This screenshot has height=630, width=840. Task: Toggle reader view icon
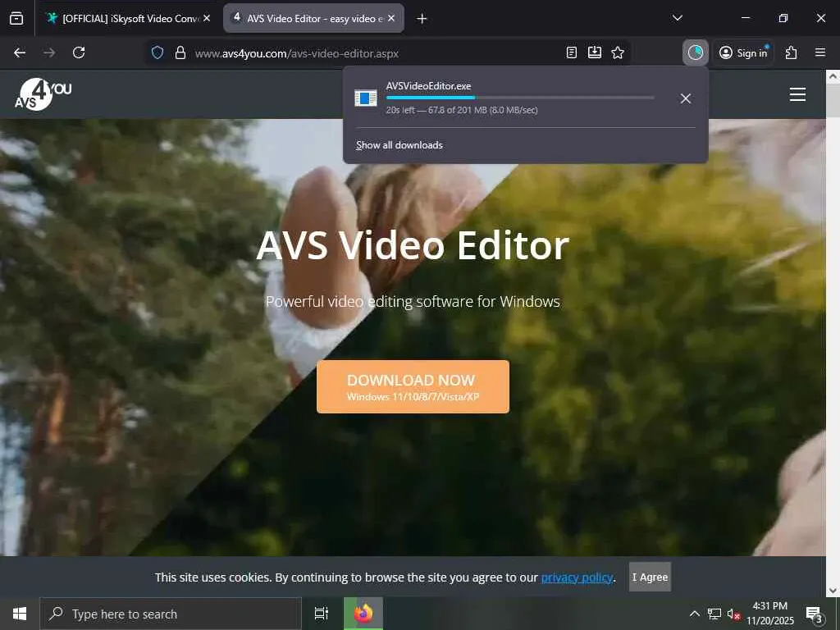(x=572, y=52)
